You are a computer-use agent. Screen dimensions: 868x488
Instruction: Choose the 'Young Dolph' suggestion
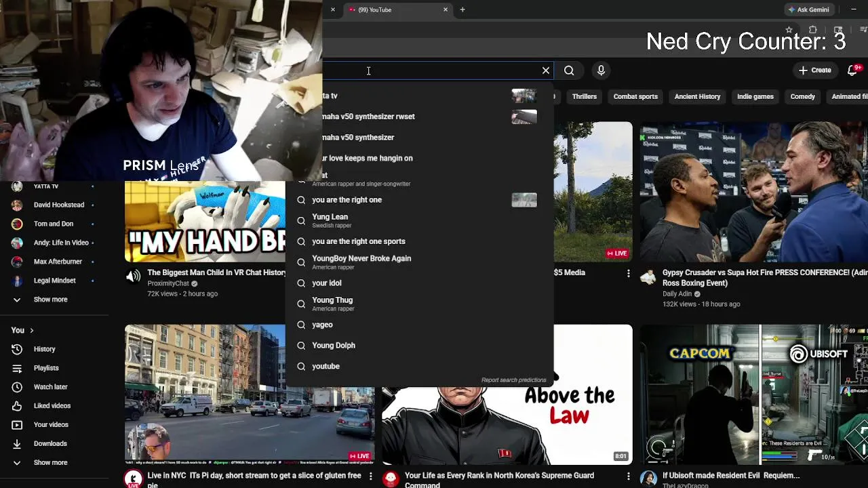tap(418, 345)
